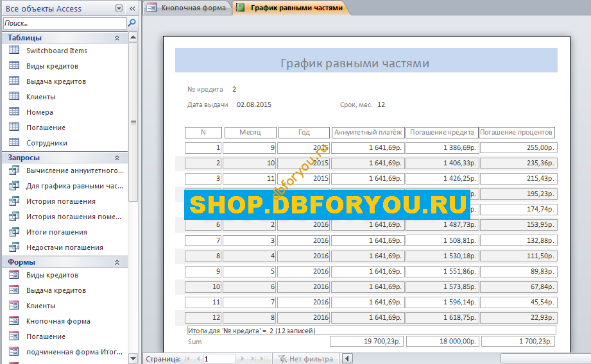Click the Погашение form icon
This screenshot has width=591, height=364.
click(x=14, y=336)
